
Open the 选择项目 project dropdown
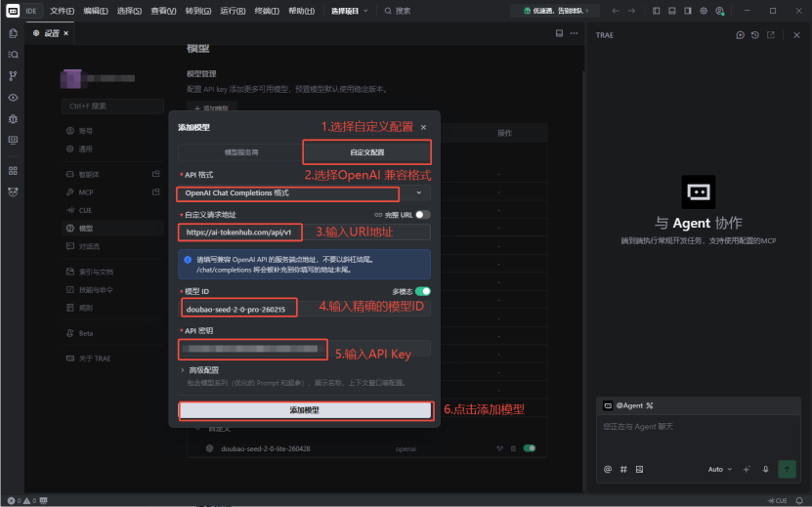click(350, 11)
